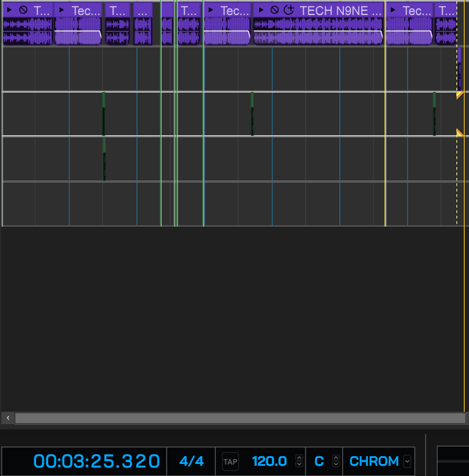The width and height of the screenshot is (469, 476).
Task: Click volume fade line on TECH N9NE clip
Action: click(317, 31)
